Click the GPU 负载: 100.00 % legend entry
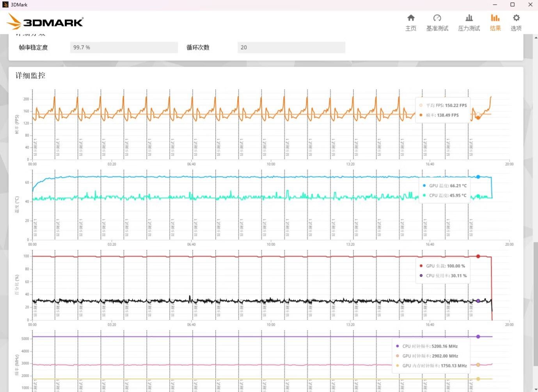The height and width of the screenshot is (392, 538). (x=442, y=266)
